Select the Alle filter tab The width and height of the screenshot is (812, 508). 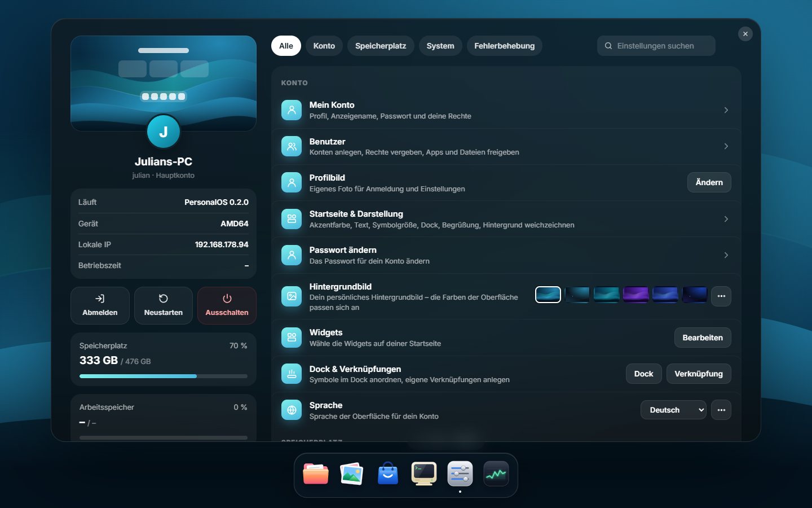point(286,46)
